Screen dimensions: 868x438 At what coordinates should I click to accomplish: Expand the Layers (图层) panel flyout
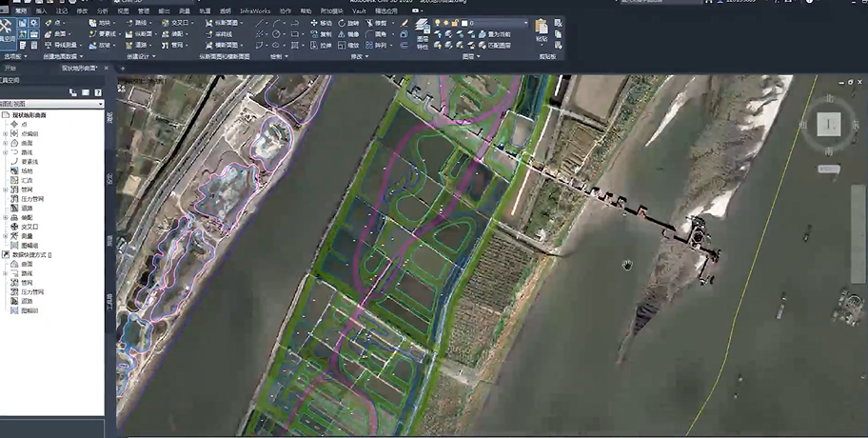pos(470,56)
